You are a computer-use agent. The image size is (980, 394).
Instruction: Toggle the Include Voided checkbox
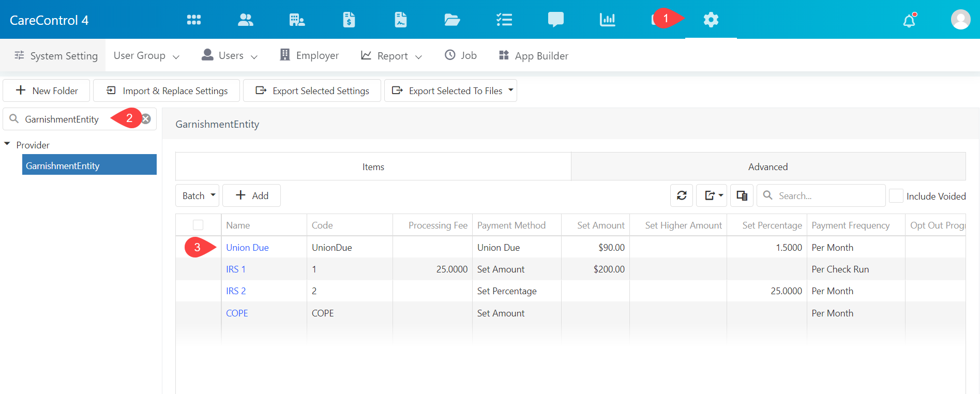tap(896, 196)
